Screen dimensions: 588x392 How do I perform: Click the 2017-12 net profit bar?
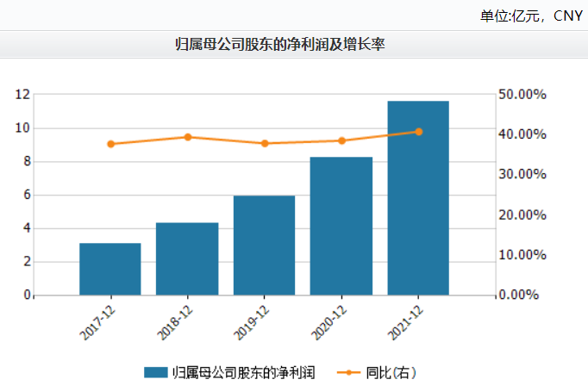[x=110, y=269]
